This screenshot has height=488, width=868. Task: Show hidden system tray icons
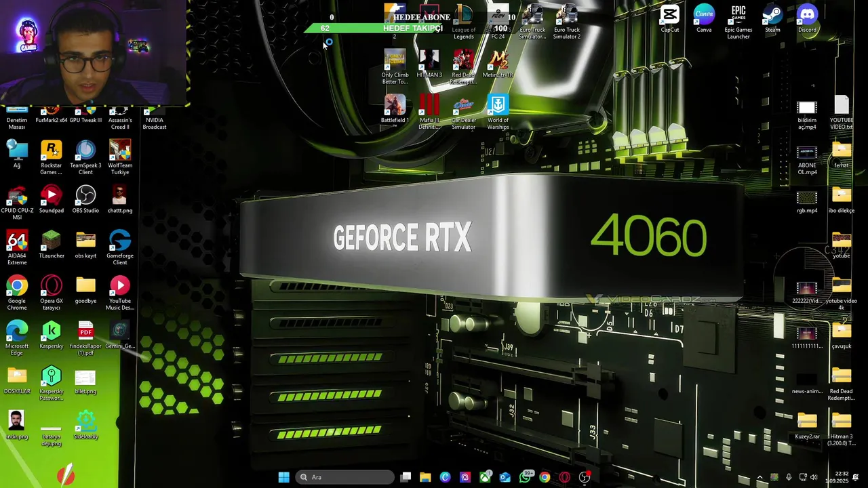pos(759,477)
